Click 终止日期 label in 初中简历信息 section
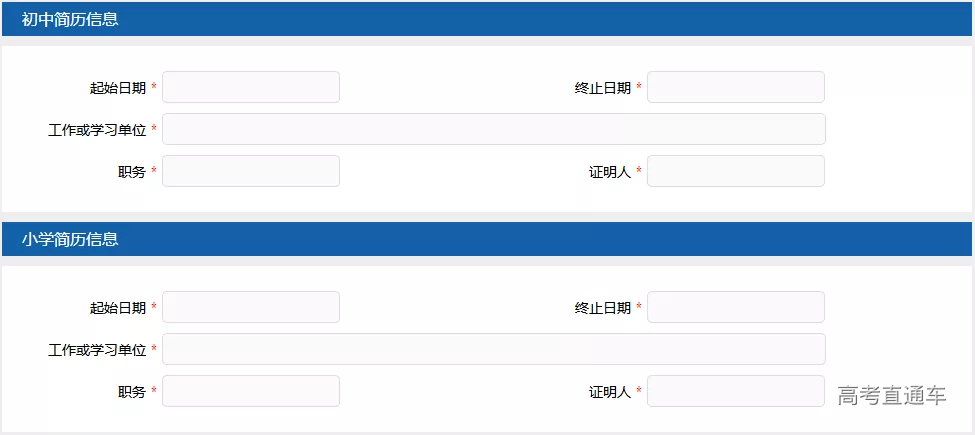 (602, 88)
